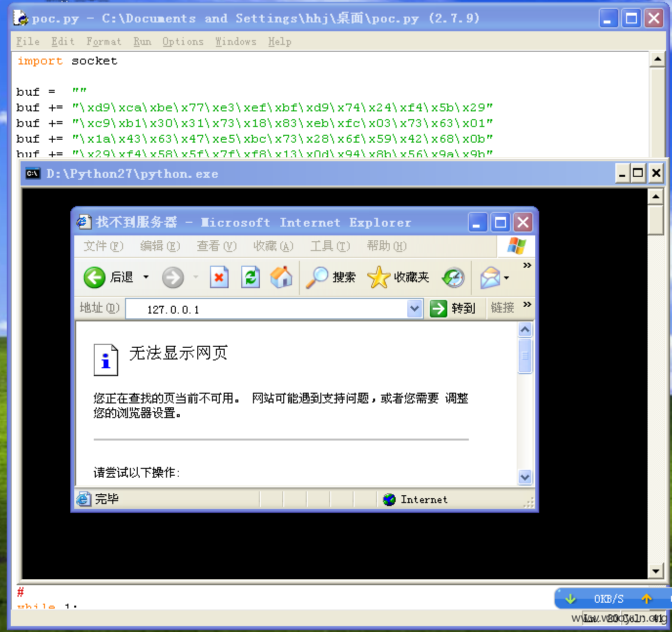Open the IDLE Format menu
The height and width of the screenshot is (632, 672).
click(x=104, y=42)
